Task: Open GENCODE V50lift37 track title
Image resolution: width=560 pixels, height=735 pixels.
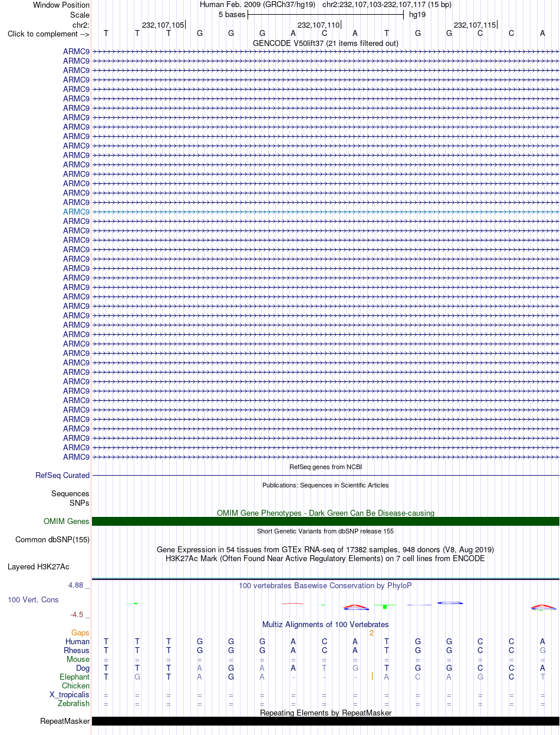Action: pos(325,43)
